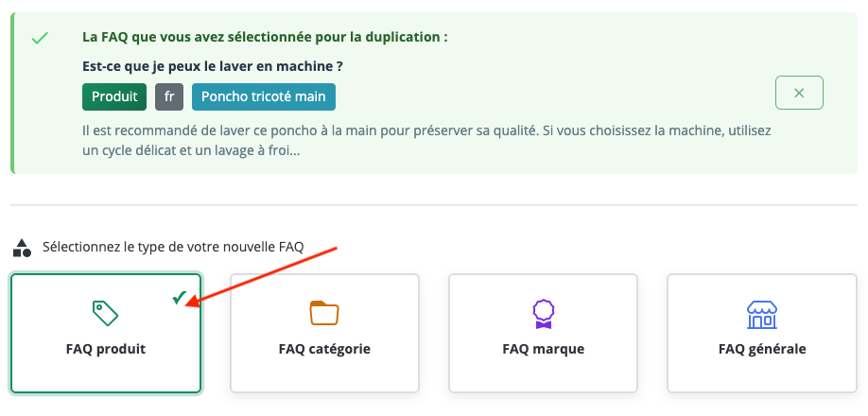Screen dimensions: 868x416
Task: Click the purple award ribbon brand icon
Action: click(x=543, y=312)
